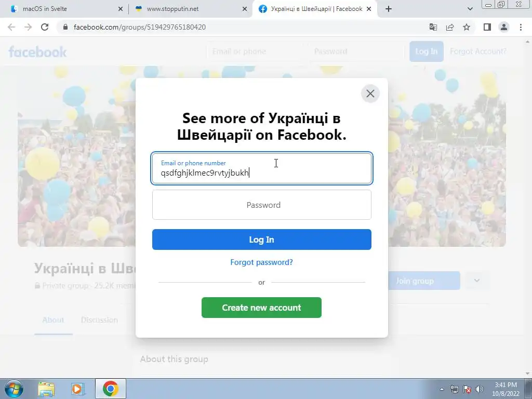Click the scrollbar down arrow
Screen dimensions: 532x399
tap(528, 374)
